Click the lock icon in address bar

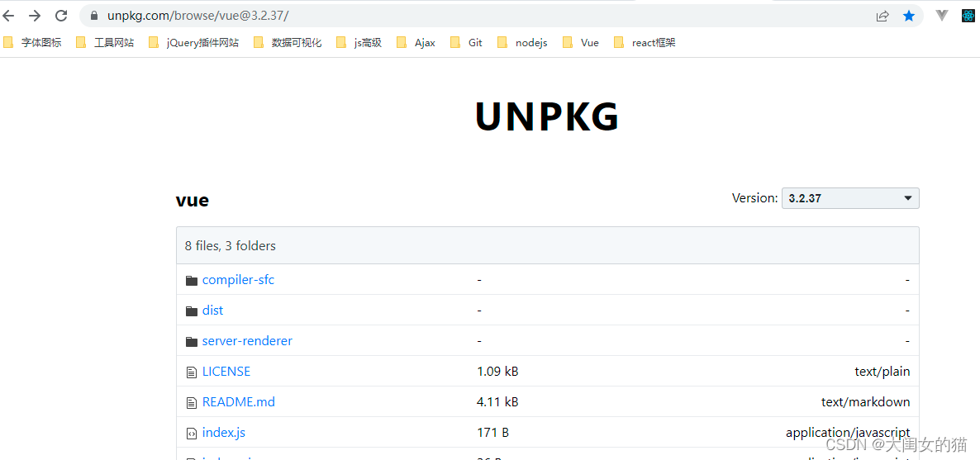(94, 16)
